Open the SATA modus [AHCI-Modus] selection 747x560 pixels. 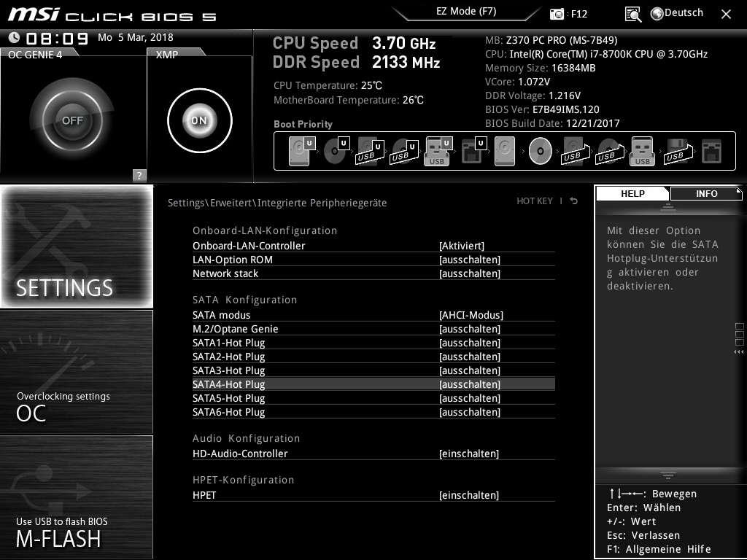coord(471,315)
